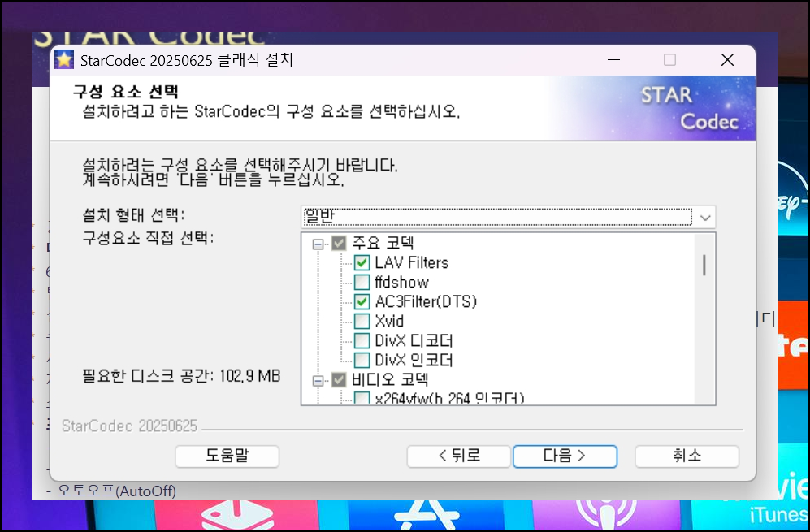Viewport: 810px width, 532px height.
Task: Minimize the StarCodec installer window
Action: click(613, 60)
